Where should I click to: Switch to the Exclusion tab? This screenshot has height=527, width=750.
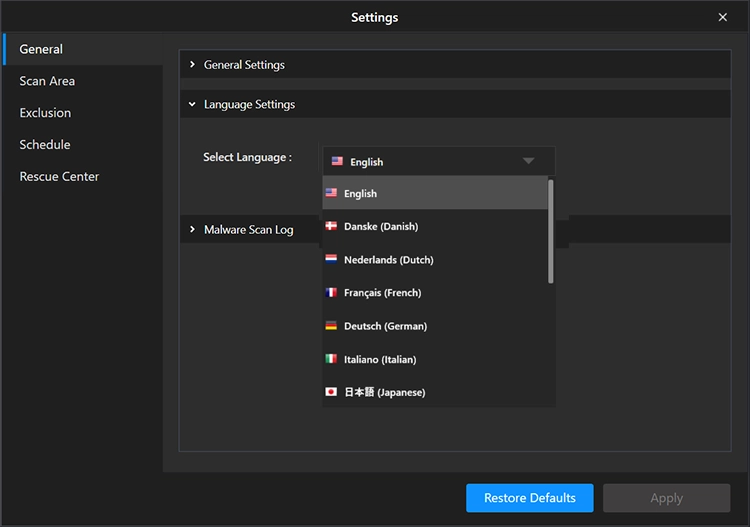[45, 113]
